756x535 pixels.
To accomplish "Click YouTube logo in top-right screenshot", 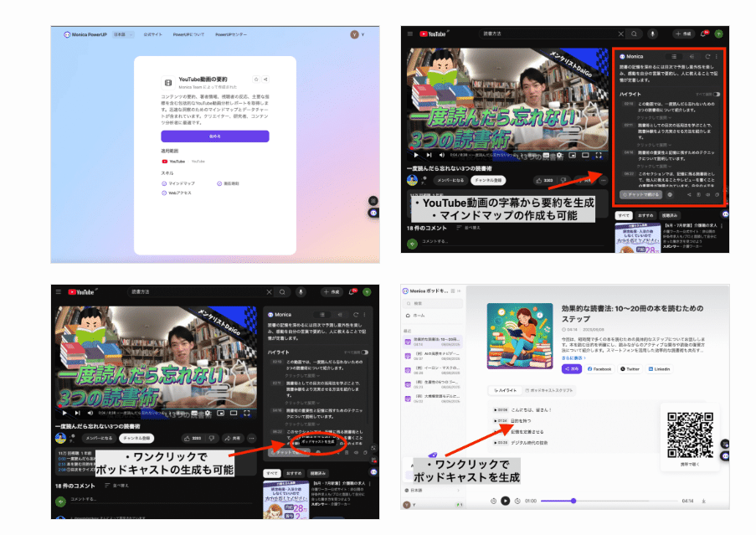I will (433, 33).
